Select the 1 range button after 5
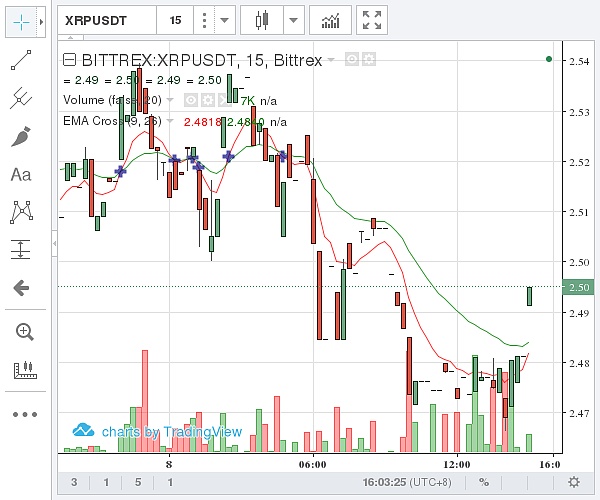The width and height of the screenshot is (600, 500). [170, 482]
